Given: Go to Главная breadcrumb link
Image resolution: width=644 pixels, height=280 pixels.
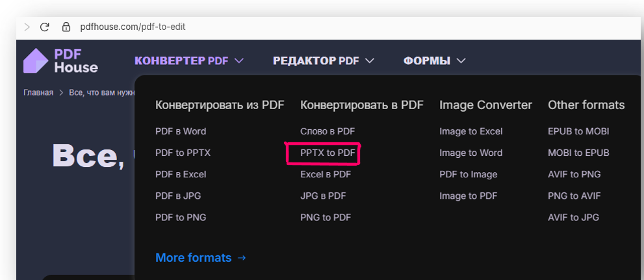Looking at the screenshot, I should point(38,92).
